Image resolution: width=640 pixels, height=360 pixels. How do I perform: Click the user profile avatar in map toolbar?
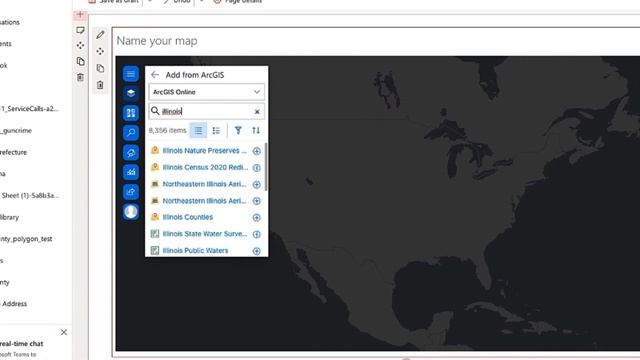point(131,212)
